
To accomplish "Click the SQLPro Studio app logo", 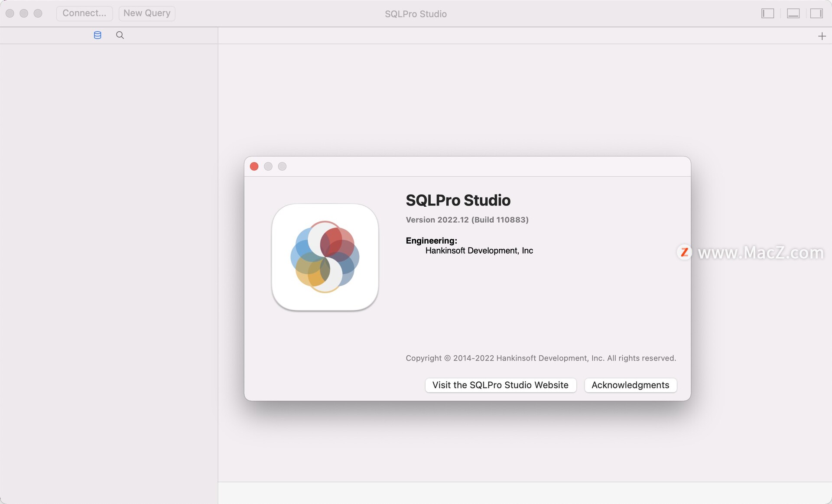I will click(325, 257).
